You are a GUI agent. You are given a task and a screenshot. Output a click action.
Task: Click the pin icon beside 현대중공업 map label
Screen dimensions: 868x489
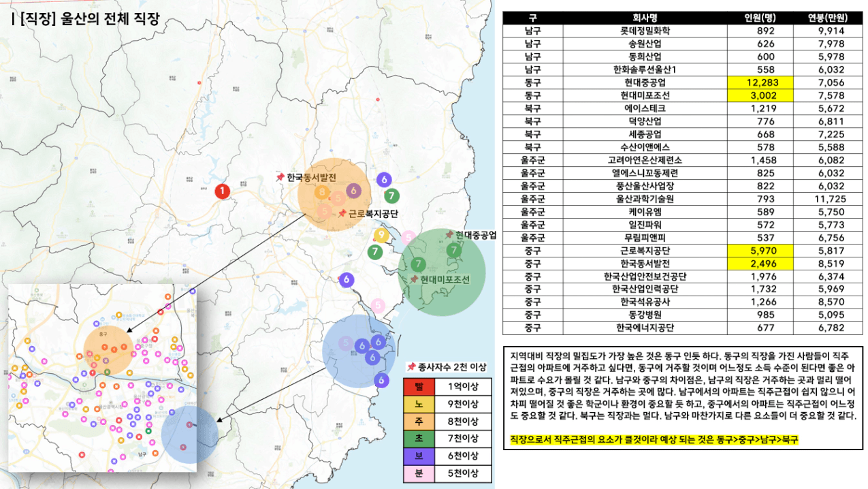pyautogui.click(x=449, y=235)
